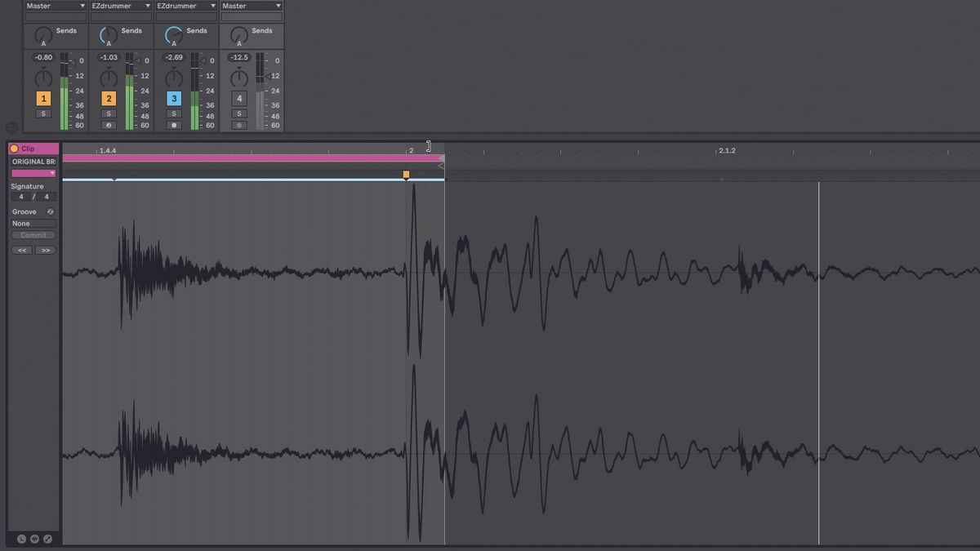This screenshot has width=980, height=551.
Task: Enable Solo on track 2
Action: click(x=109, y=113)
